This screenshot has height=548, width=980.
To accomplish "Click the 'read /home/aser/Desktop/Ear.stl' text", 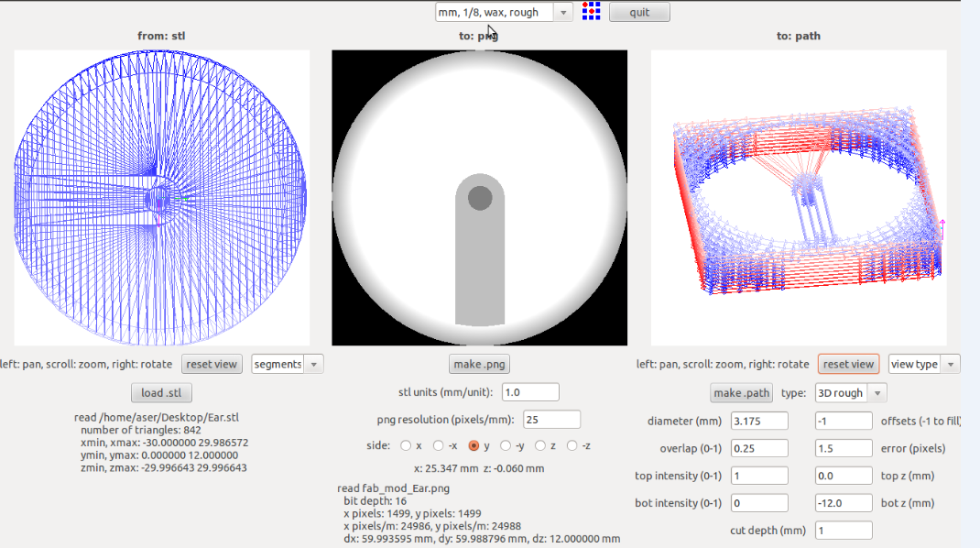I will (x=157, y=417).
